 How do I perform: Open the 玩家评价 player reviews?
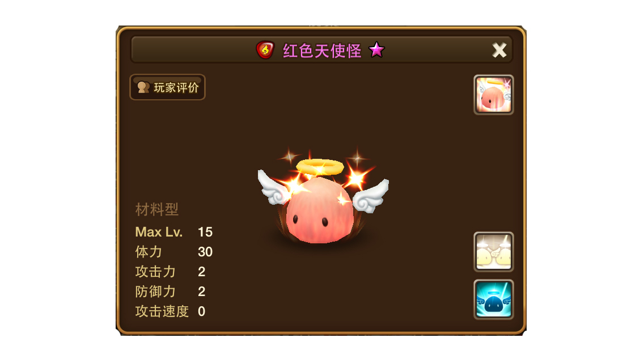point(168,87)
